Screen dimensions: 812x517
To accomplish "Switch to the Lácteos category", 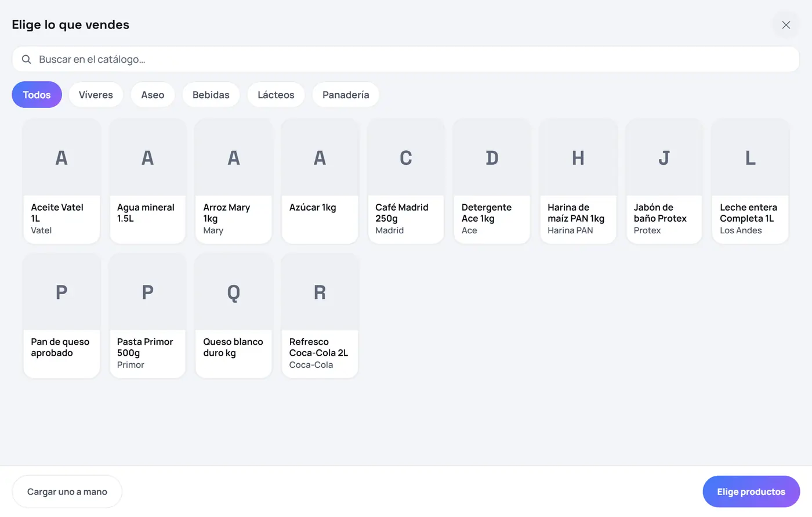I will [276, 95].
